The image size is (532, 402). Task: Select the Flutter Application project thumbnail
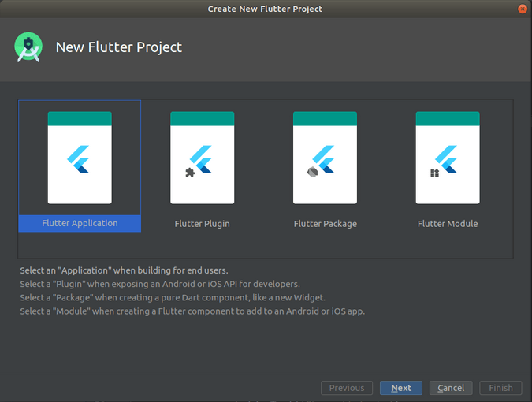point(80,158)
